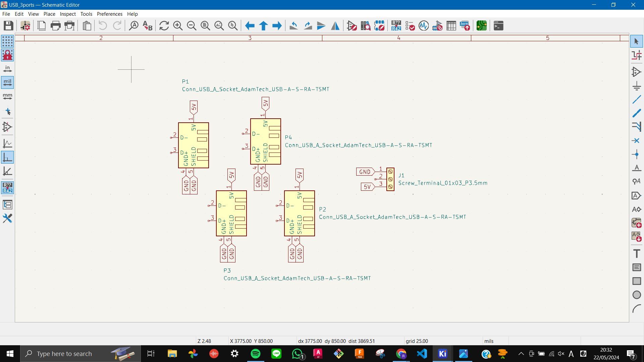The width and height of the screenshot is (644, 362).
Task: Open PCB Editor green board icon
Action: click(482, 26)
